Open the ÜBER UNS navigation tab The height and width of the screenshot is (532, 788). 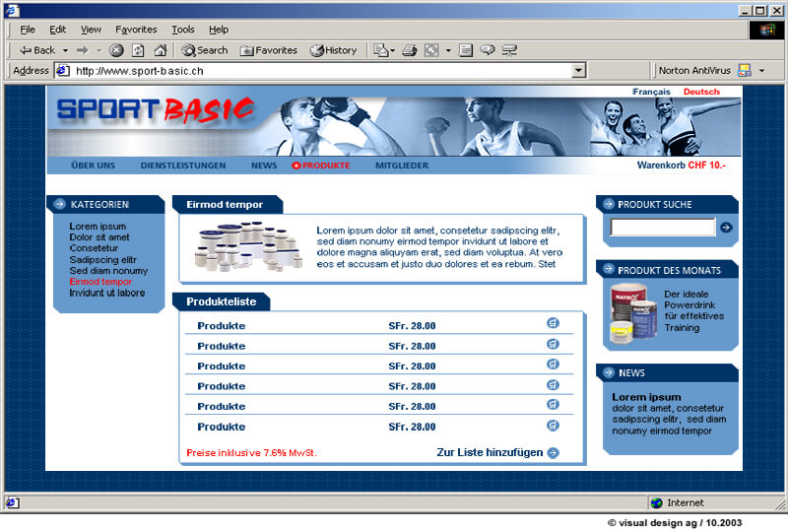pos(93,166)
